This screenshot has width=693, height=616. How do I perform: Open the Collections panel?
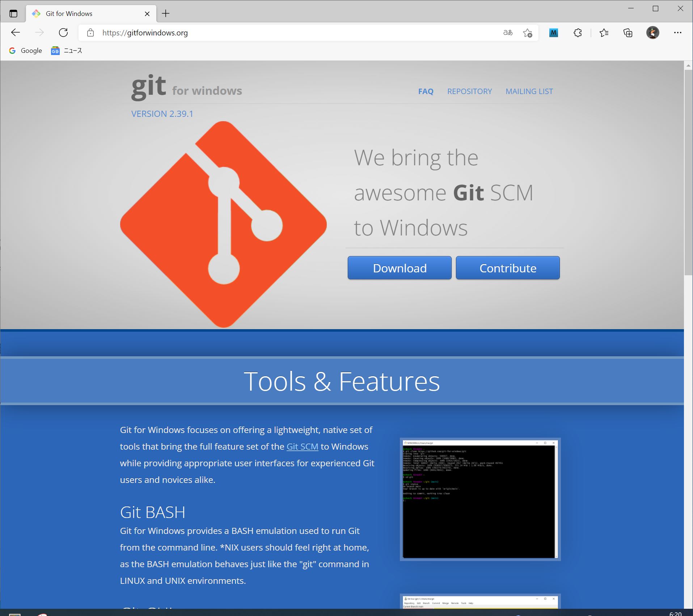coord(628,33)
